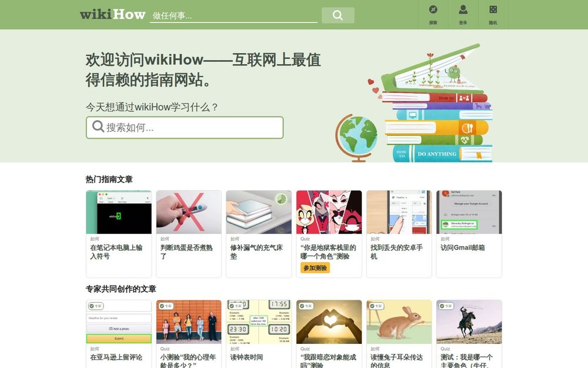This screenshot has width=588, height=368.
Task: Open the article 找到丢失的安卓手机
Action: tap(396, 246)
